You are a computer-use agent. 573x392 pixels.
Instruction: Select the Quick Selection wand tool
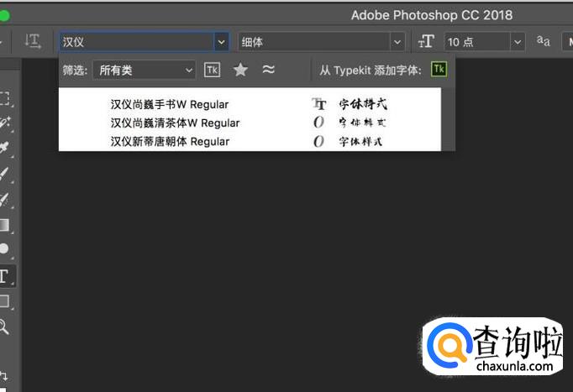click(x=4, y=123)
